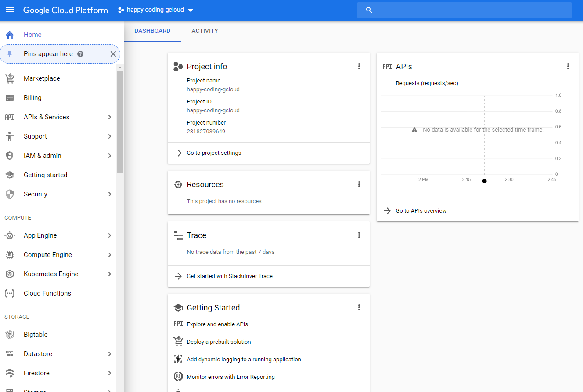
Task: Open the hamburger navigation menu
Action: pos(10,10)
